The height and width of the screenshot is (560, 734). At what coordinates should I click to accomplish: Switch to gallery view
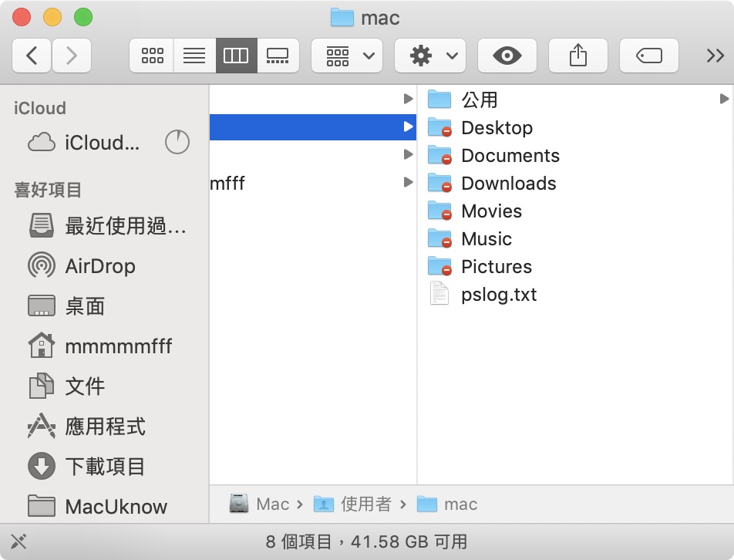pos(278,56)
